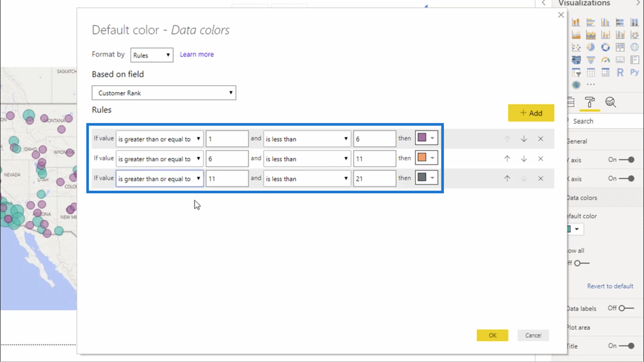Open the Default color dropdown in Format pane
The image size is (644, 362).
(576, 229)
